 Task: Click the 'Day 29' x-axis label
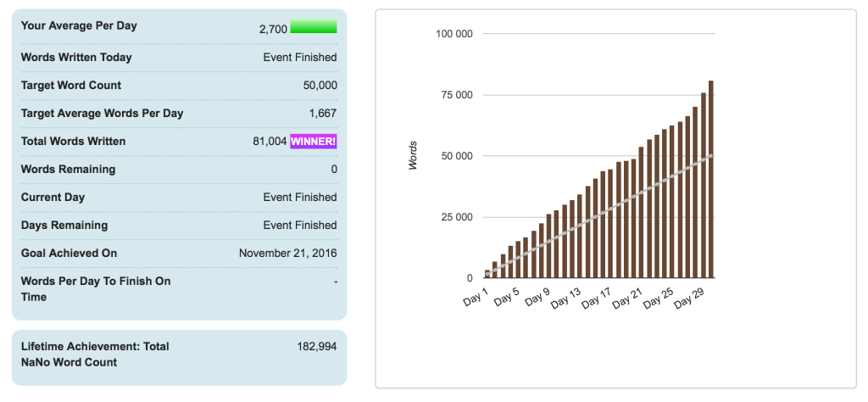[690, 299]
